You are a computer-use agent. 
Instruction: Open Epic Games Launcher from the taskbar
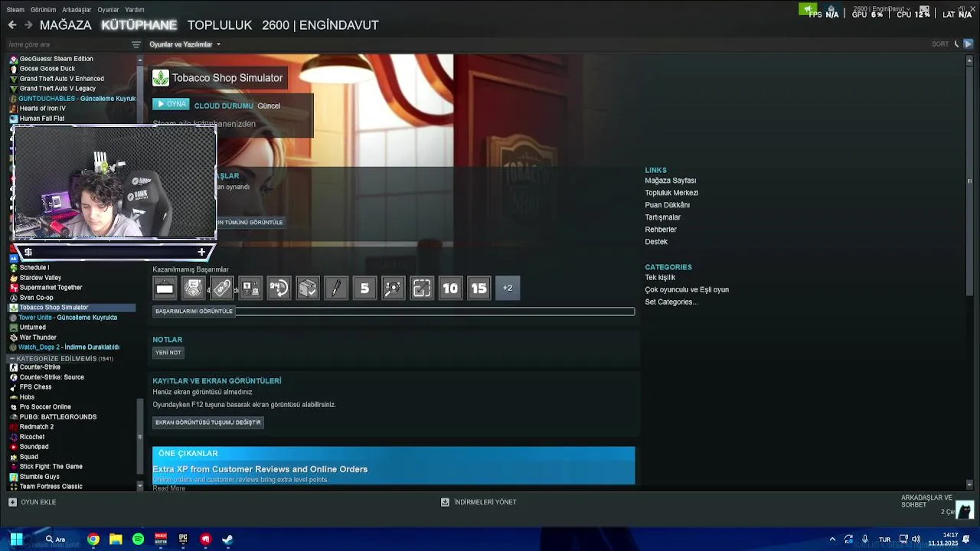(x=183, y=539)
